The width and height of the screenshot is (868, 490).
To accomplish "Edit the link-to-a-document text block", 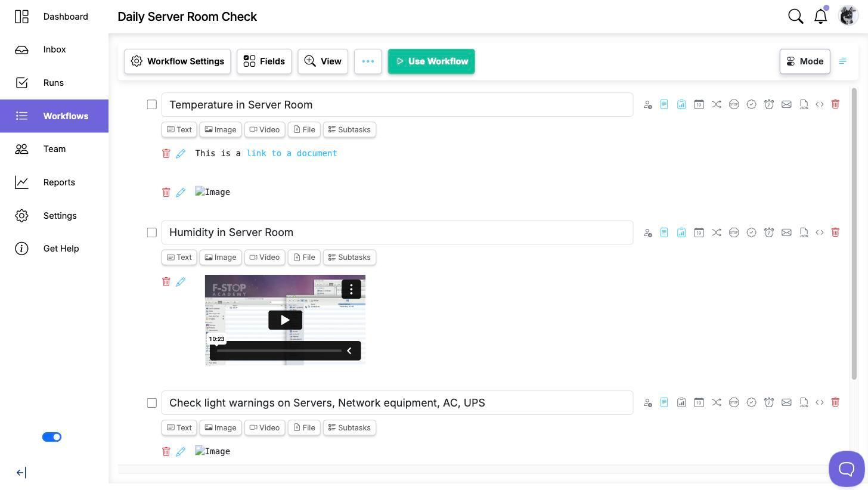I will tap(181, 154).
